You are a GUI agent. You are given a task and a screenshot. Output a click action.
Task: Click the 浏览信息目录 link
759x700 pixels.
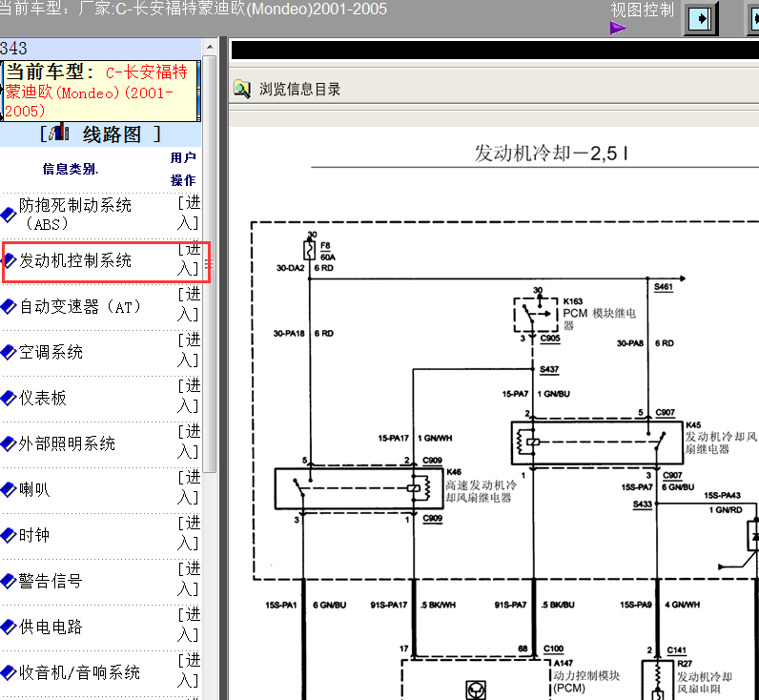(299, 90)
